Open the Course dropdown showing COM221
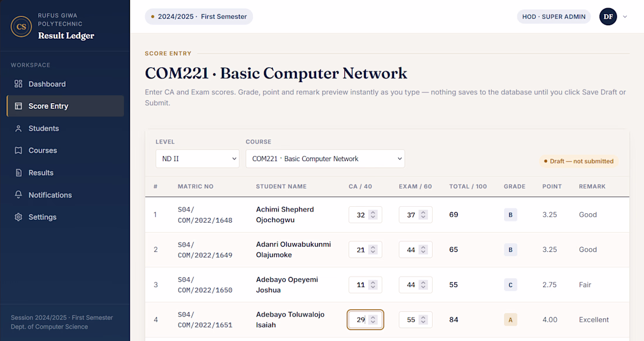 325,159
